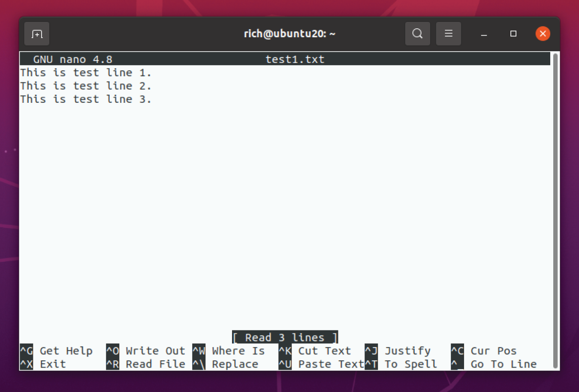This screenshot has width=579, height=392.
Task: Click the ^U Paste Text shortcut
Action: 321,364
